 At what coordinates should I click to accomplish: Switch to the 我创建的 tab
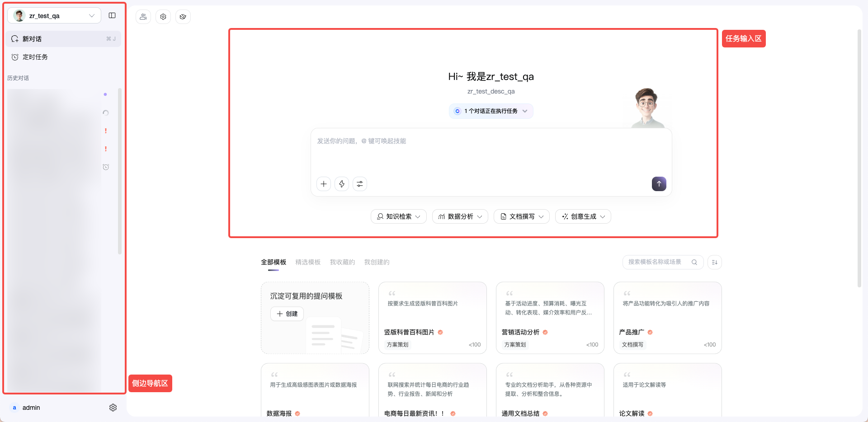377,262
